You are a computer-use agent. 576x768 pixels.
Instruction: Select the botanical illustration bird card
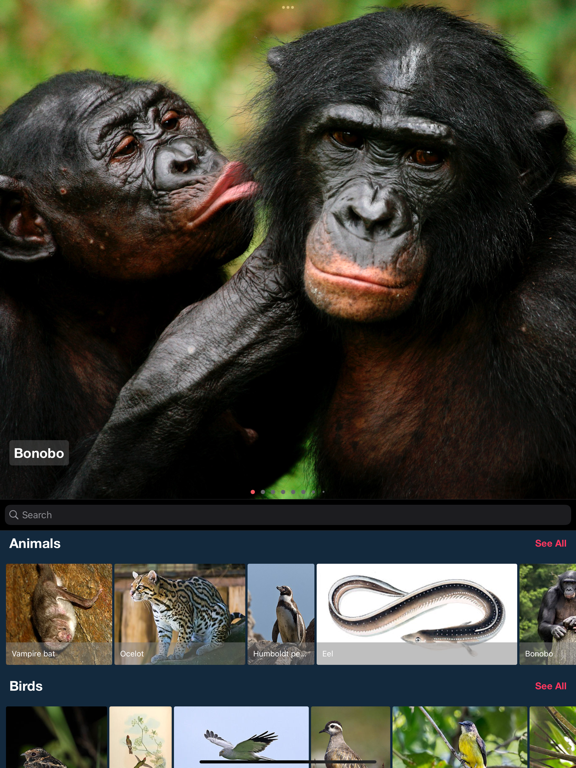pyautogui.click(x=141, y=737)
